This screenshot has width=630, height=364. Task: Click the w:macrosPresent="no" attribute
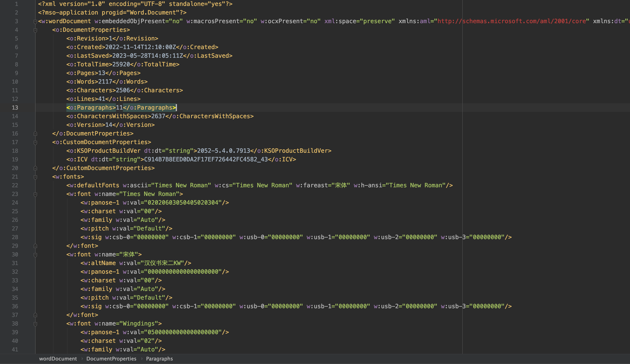[x=222, y=21]
